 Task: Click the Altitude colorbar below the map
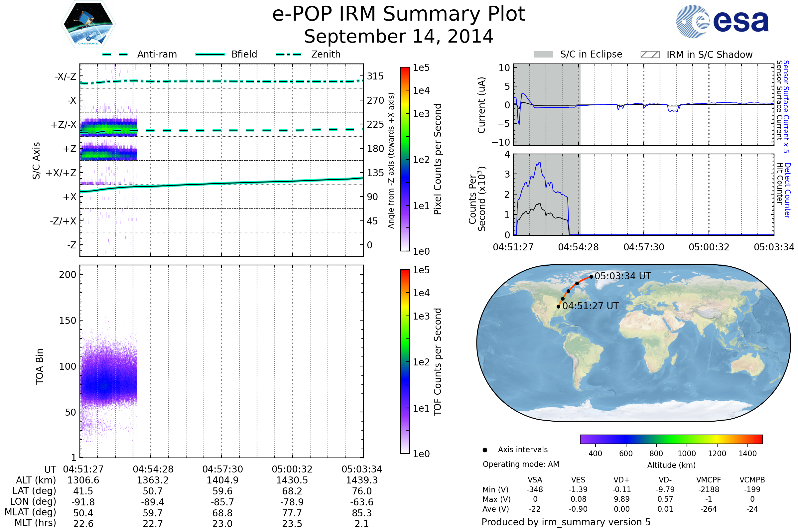click(x=671, y=439)
